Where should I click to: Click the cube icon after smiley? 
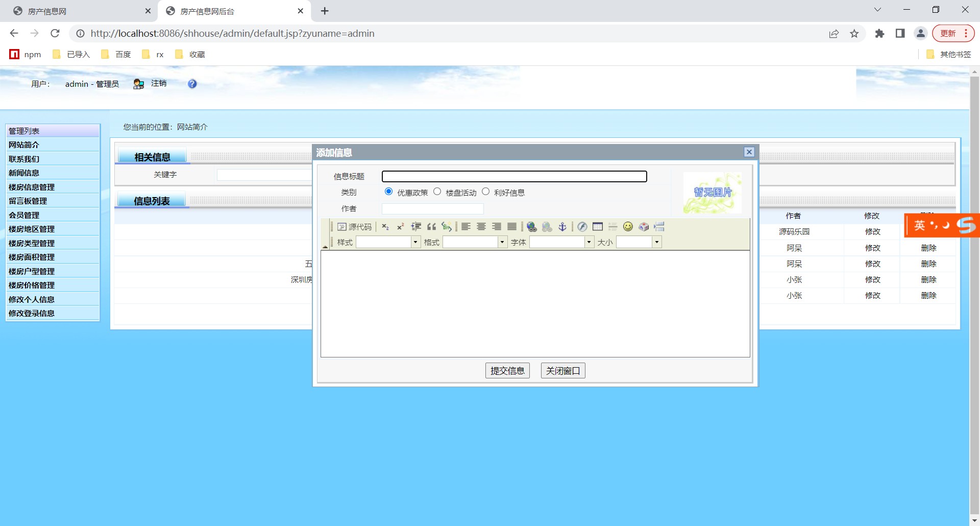click(644, 227)
